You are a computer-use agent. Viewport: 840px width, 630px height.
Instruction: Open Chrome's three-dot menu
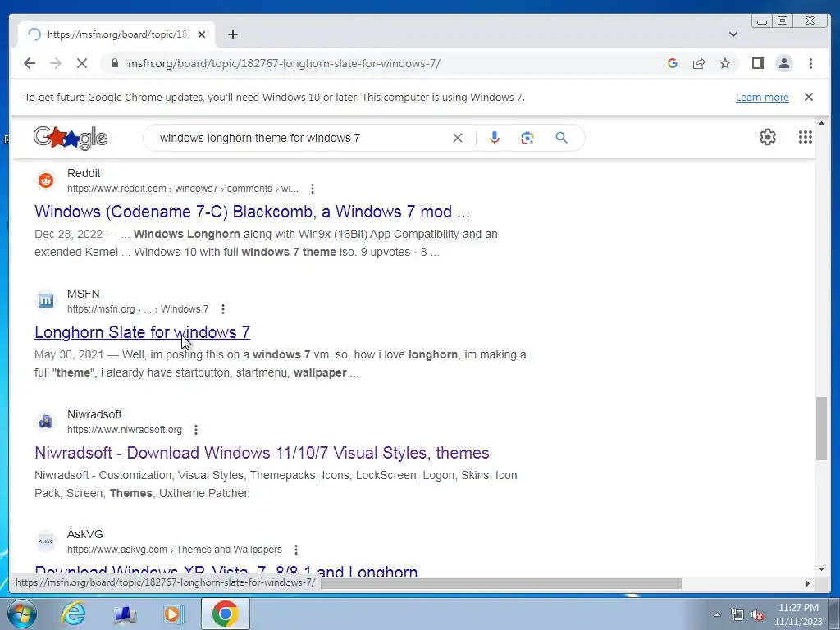(810, 63)
